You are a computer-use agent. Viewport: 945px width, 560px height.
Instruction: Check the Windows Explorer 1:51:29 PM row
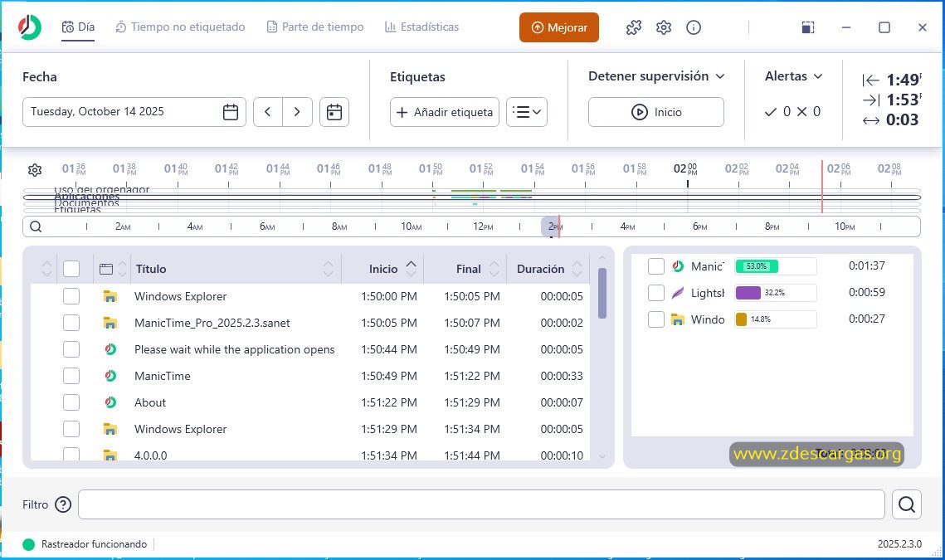(71, 429)
